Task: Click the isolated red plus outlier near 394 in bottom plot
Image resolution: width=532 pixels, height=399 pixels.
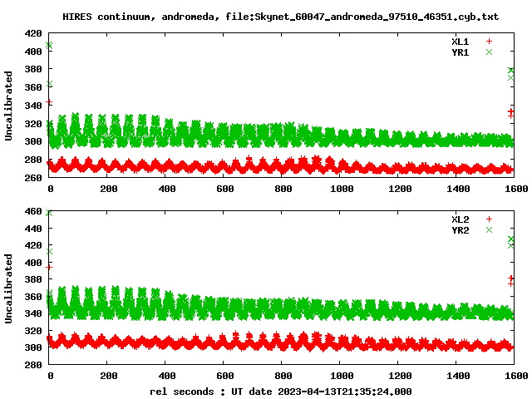Action: point(49,268)
